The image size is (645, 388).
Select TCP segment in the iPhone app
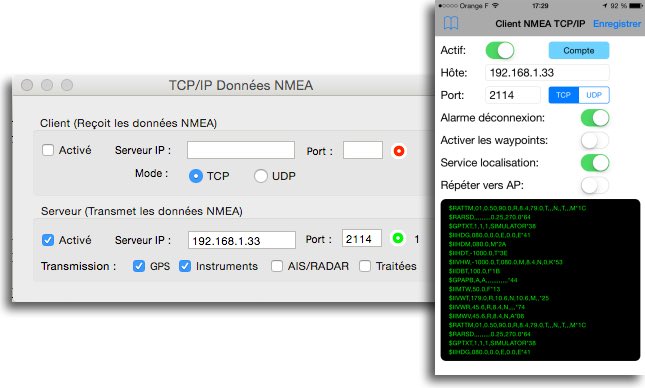click(x=564, y=95)
